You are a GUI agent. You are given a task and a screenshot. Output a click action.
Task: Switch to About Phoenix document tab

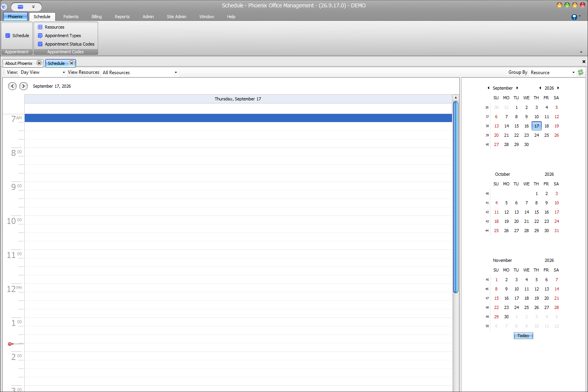pos(19,63)
